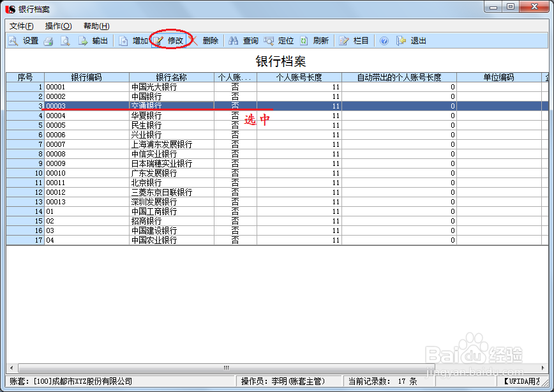Select the 中国建设银行 row
This screenshot has height=392, width=554.
tap(278, 230)
